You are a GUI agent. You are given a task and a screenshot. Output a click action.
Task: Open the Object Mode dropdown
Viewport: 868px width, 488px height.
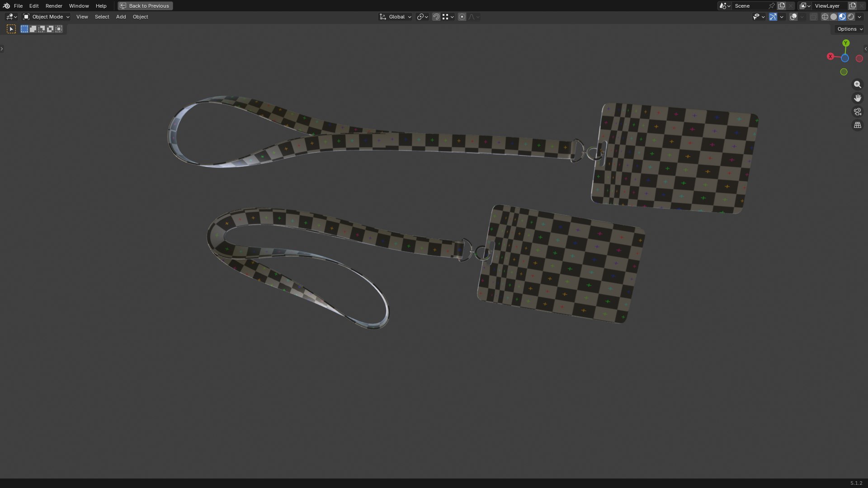click(x=46, y=17)
